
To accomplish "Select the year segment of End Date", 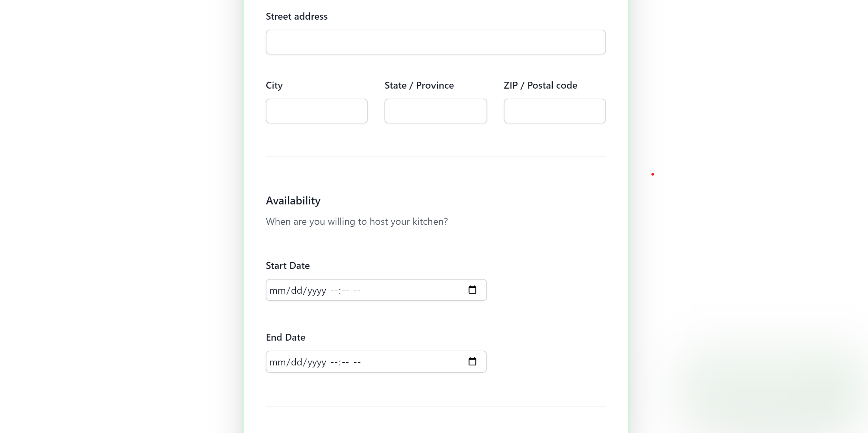I will click(316, 362).
